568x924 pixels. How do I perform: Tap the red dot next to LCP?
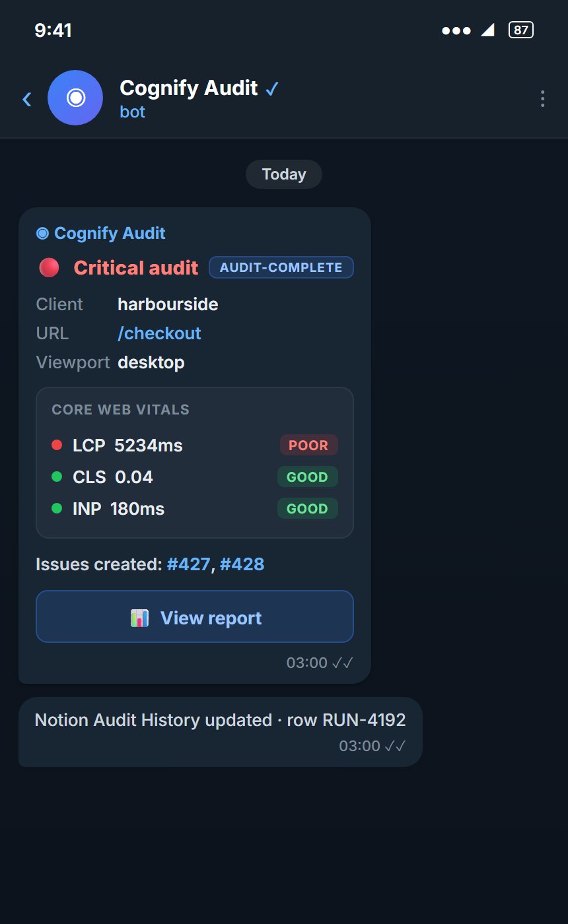57,445
